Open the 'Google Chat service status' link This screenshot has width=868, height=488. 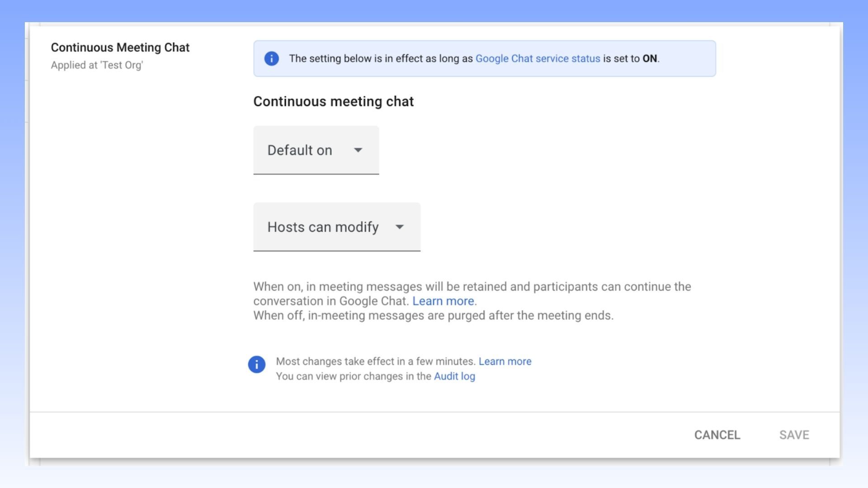pos(538,59)
